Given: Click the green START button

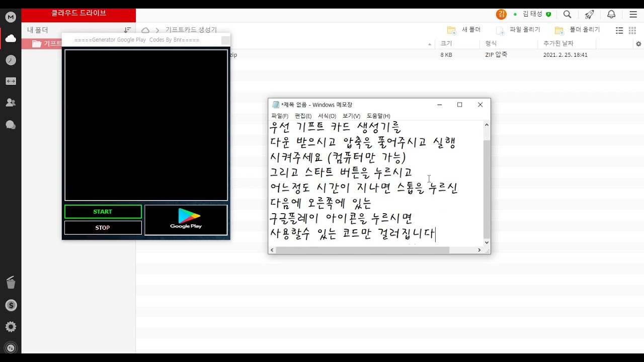Looking at the screenshot, I should click(103, 212).
